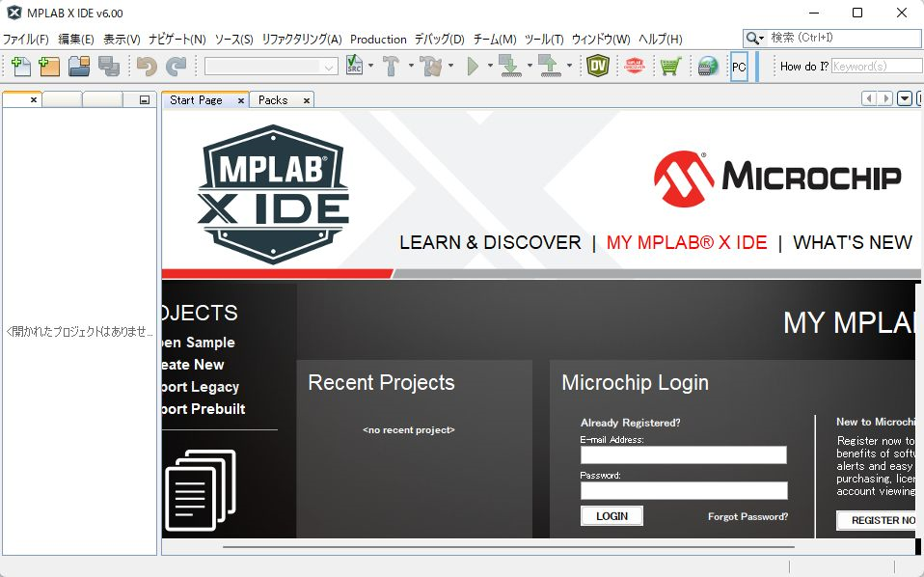Click the Undo arrow icon

click(147, 66)
